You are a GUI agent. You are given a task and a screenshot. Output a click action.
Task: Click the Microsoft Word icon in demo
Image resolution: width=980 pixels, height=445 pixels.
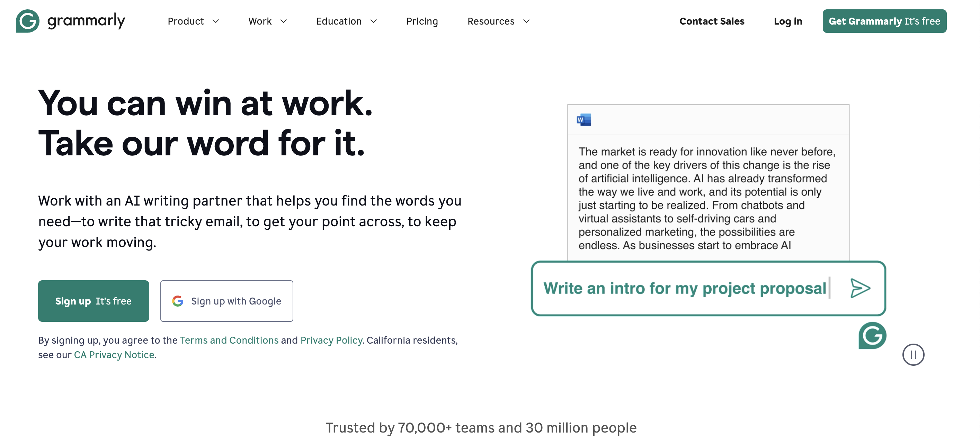tap(584, 120)
